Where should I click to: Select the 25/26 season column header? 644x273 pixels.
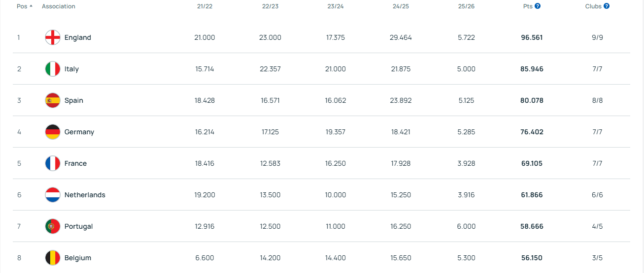click(x=466, y=6)
